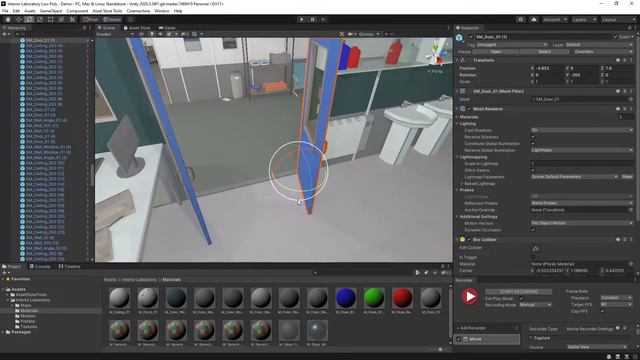Click the Position X field
Screen dimensions: 640x360
pos(549,68)
